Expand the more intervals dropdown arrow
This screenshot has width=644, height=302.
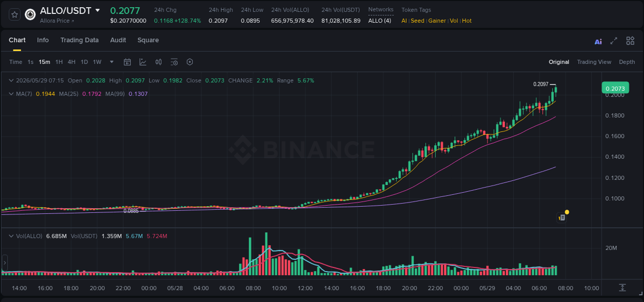(112, 62)
